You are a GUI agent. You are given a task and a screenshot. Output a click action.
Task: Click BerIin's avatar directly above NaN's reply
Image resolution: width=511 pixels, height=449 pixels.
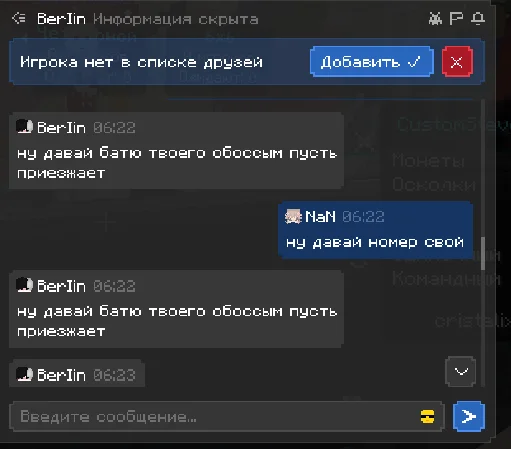point(24,127)
